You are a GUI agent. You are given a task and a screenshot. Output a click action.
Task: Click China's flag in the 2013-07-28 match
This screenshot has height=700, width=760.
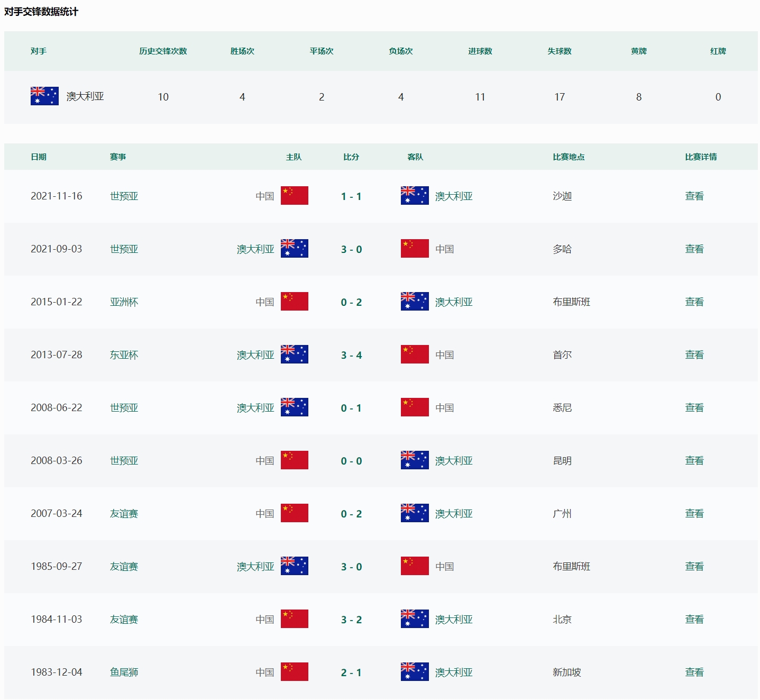coord(415,354)
